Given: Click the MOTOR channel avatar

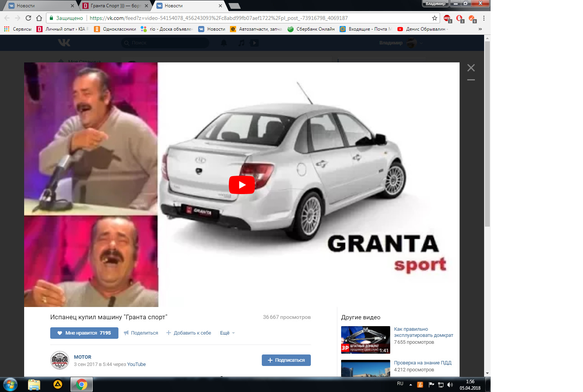Looking at the screenshot, I should click(x=60, y=360).
